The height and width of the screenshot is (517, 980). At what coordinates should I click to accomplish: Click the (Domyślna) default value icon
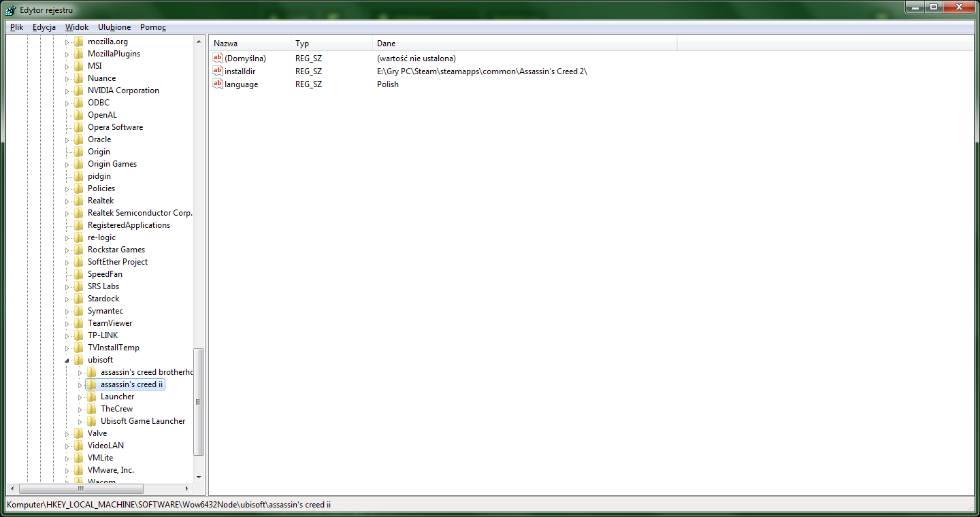218,58
